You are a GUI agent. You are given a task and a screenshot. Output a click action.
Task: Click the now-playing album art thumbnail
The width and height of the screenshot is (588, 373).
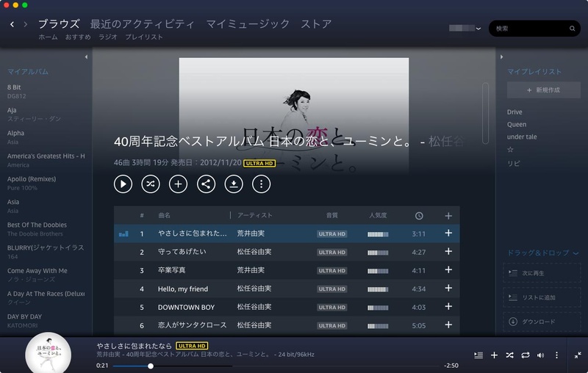coord(48,352)
